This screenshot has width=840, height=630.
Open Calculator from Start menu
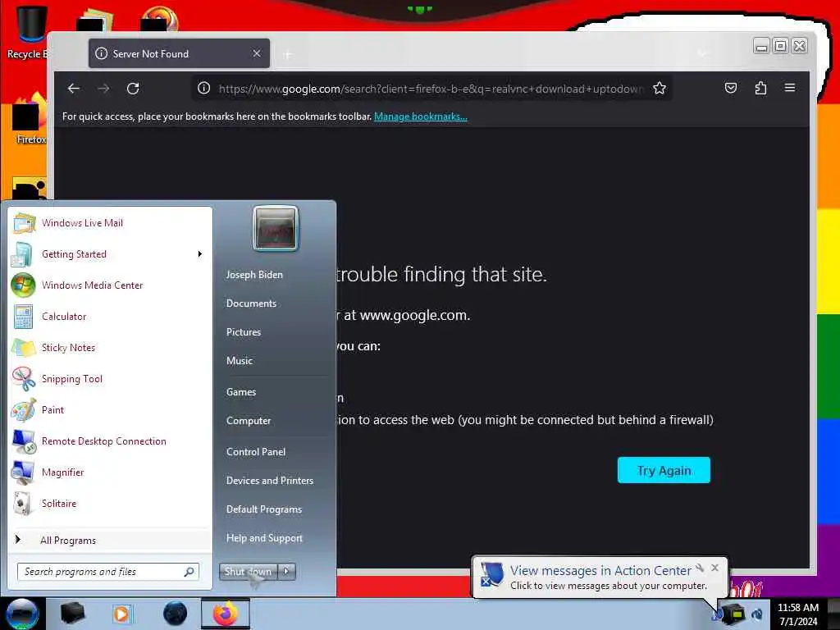coord(111,316)
